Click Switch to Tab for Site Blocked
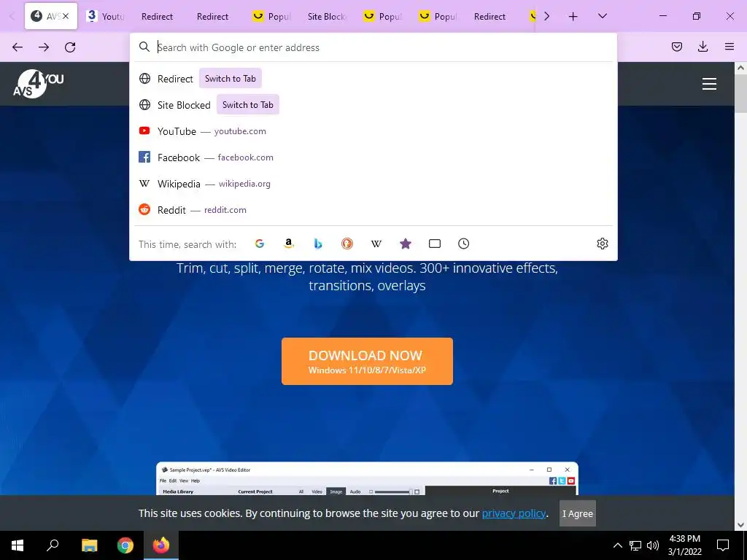The width and height of the screenshot is (747, 560). coord(248,105)
